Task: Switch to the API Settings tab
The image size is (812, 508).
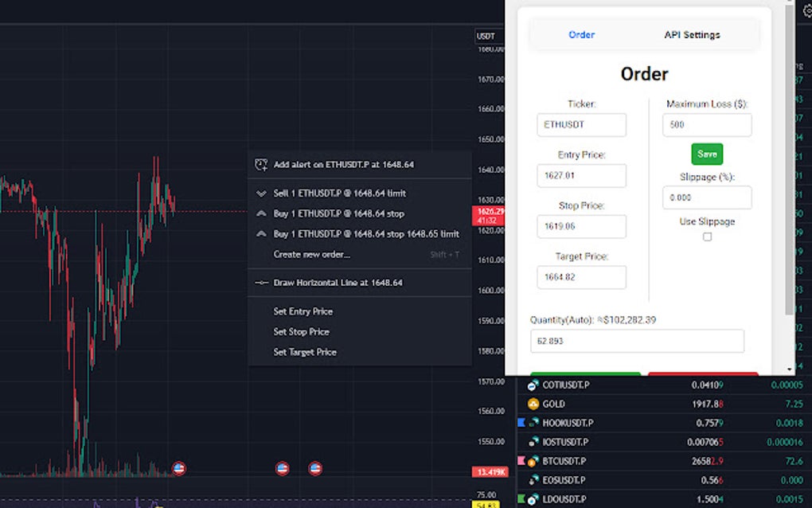Action: pos(691,34)
